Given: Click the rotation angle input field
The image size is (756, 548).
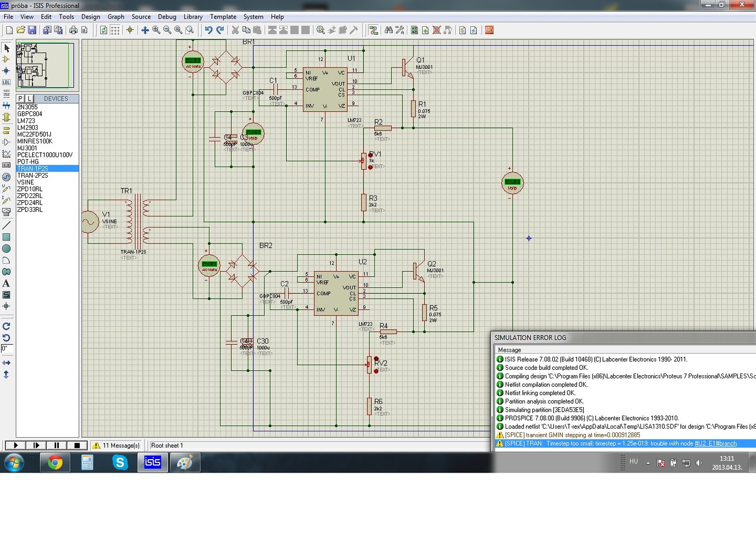Looking at the screenshot, I should tap(6, 348).
